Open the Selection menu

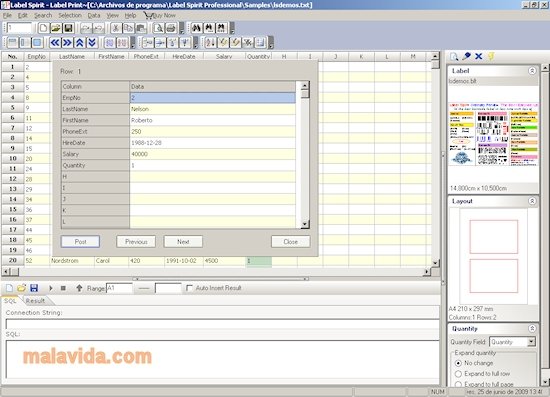coord(70,15)
